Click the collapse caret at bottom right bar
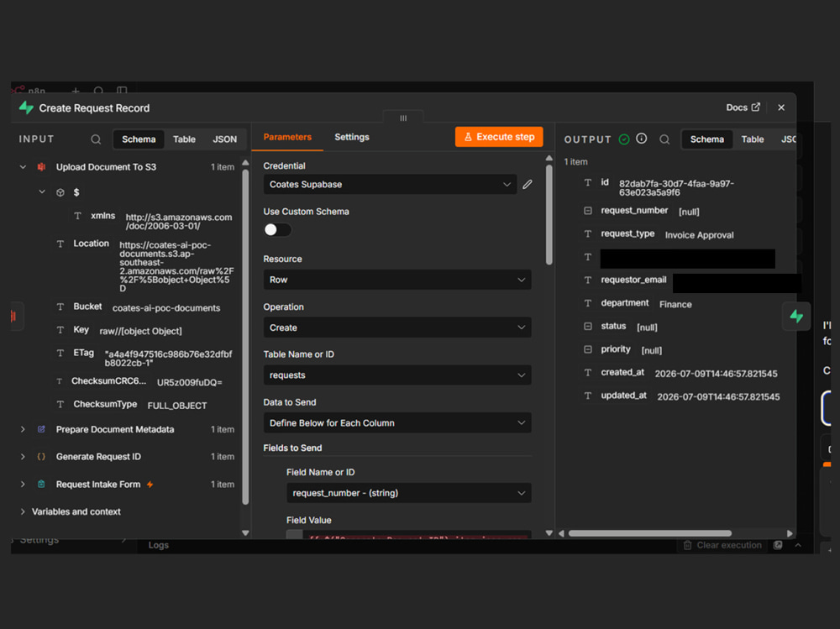 click(x=798, y=545)
